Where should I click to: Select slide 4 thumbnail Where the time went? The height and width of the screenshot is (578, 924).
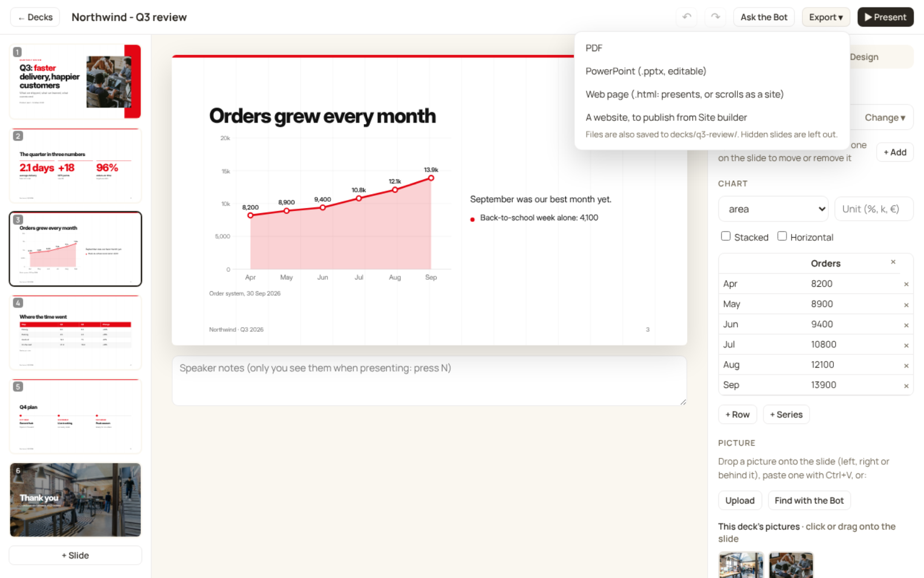(75, 332)
